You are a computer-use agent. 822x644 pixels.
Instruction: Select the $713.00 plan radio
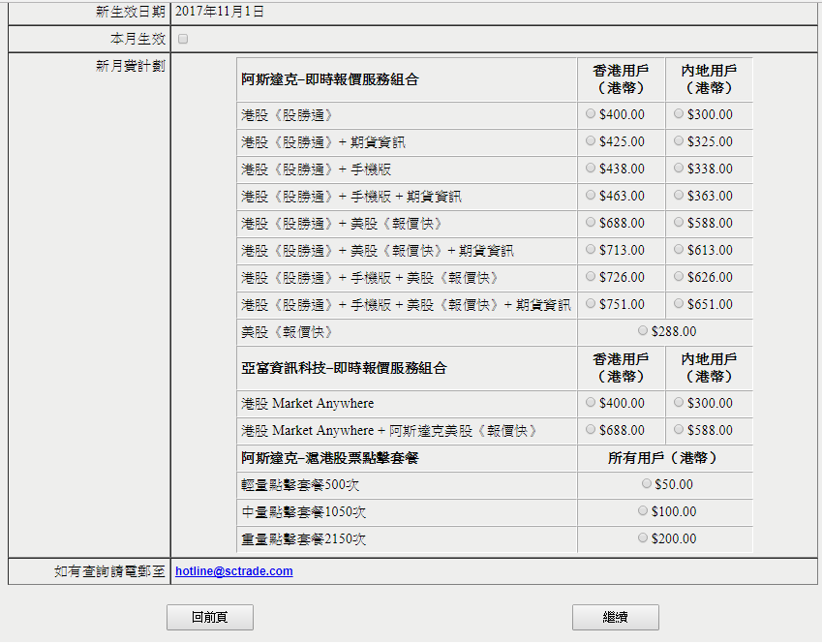591,250
